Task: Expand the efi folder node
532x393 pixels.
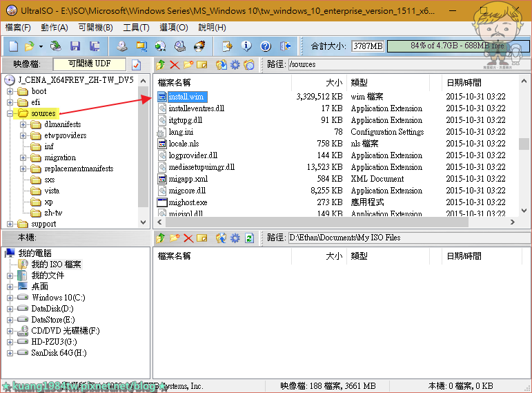Action: pyautogui.click(x=10, y=103)
